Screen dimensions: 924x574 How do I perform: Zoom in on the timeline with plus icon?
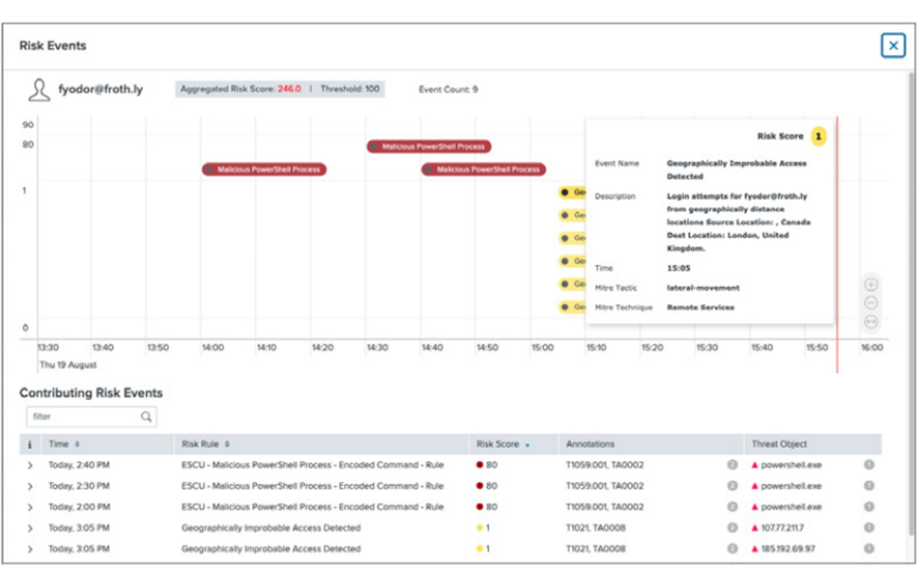(x=871, y=284)
